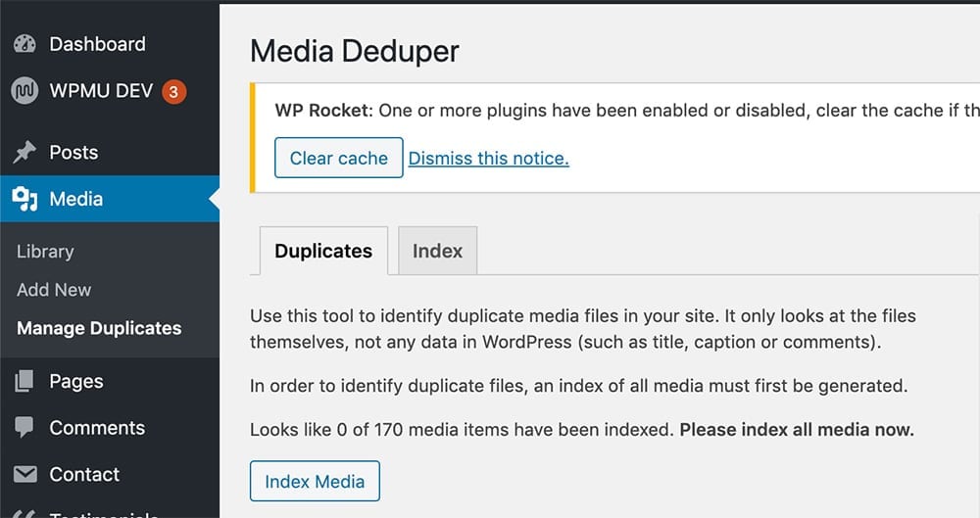Open the Media Library submenu link
This screenshot has width=980, height=518.
coord(45,252)
